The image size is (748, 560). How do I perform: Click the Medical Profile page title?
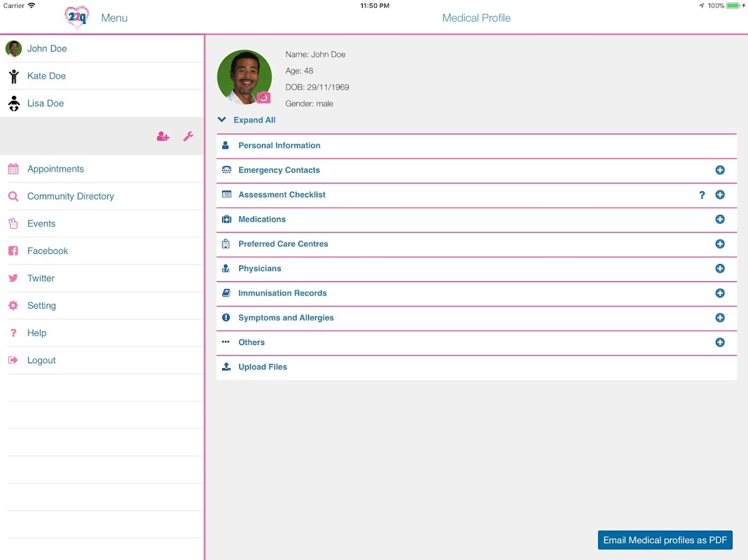[x=476, y=18]
